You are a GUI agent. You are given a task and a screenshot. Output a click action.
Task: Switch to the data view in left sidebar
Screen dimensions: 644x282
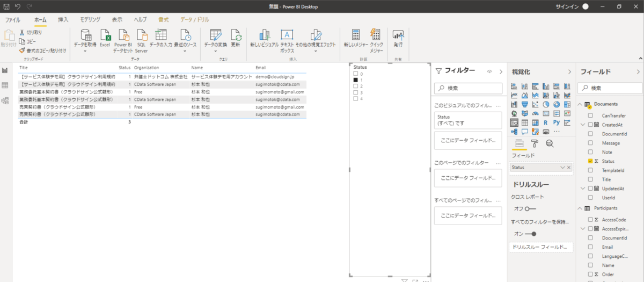[x=5, y=85]
